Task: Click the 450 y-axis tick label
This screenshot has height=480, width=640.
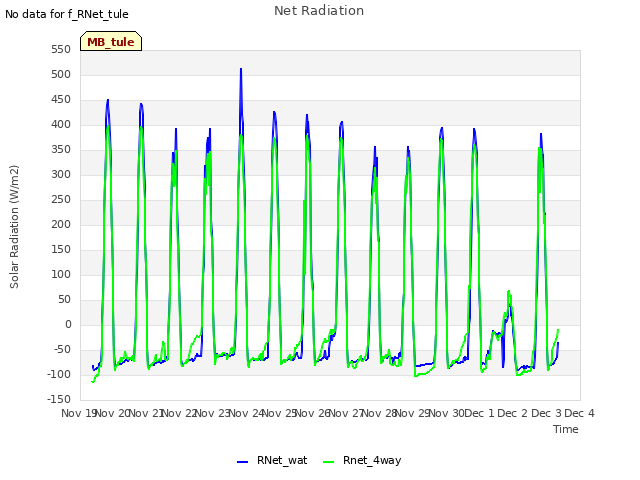Action: coord(61,100)
